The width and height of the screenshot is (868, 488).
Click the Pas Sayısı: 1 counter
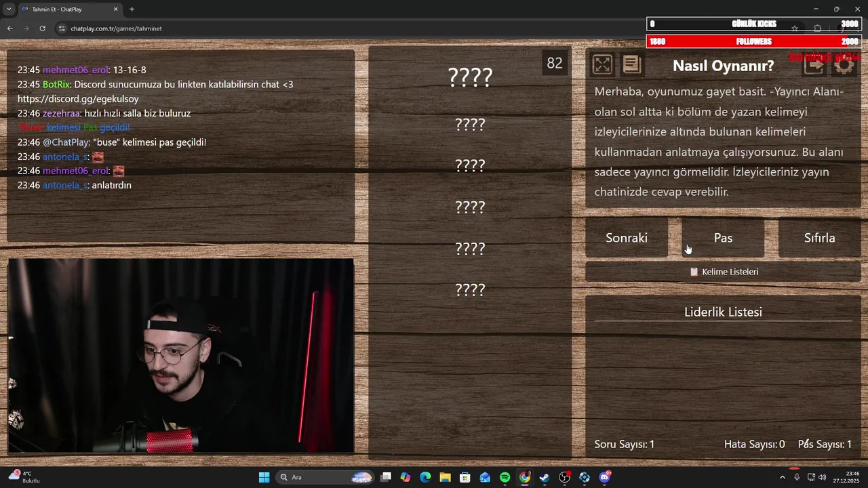click(x=825, y=445)
